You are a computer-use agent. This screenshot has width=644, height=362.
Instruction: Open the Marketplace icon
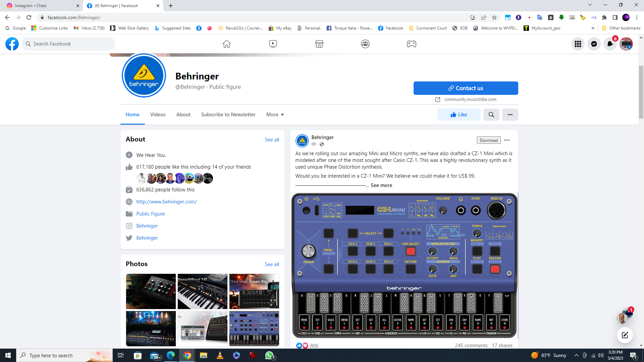tap(319, 44)
